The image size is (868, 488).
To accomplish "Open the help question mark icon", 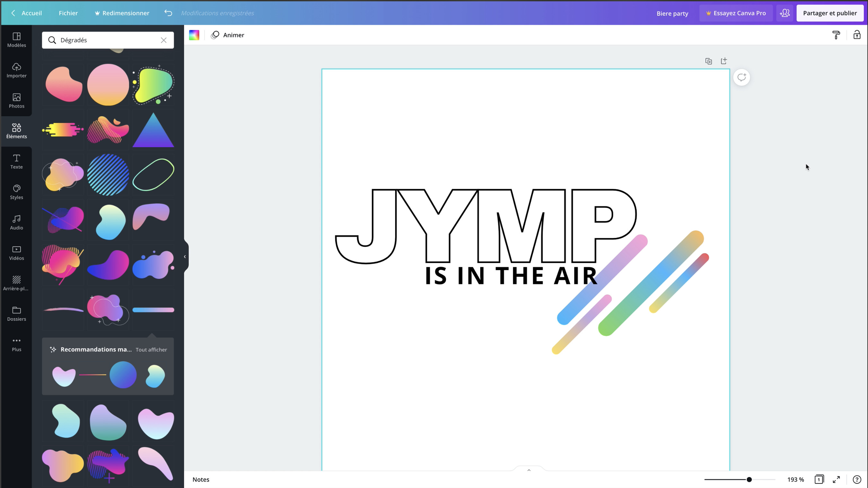I will (x=856, y=479).
